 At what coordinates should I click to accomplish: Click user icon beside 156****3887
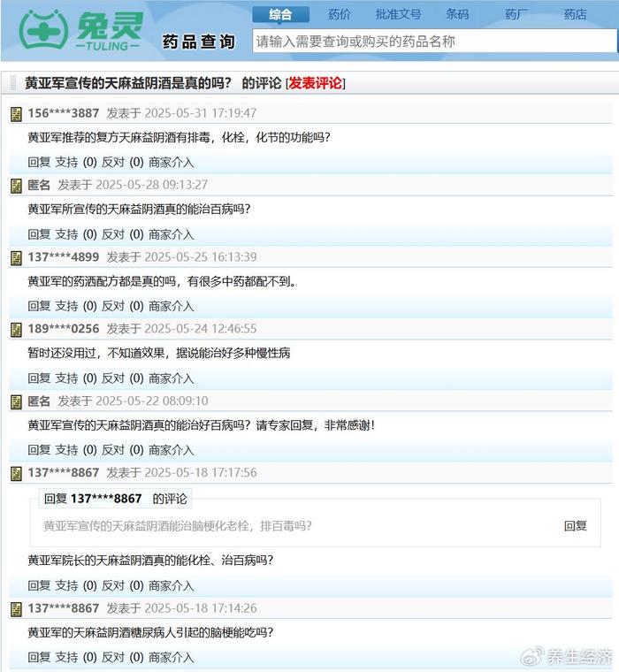[16, 114]
